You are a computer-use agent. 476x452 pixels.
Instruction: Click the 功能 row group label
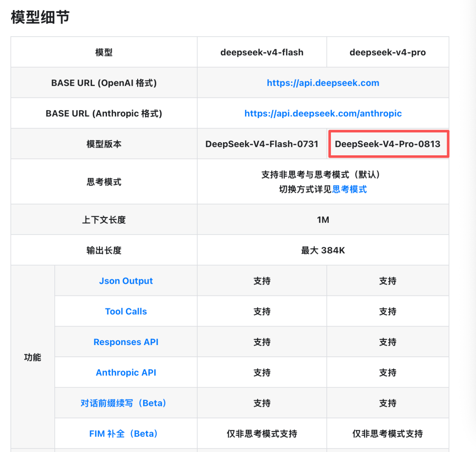(33, 357)
